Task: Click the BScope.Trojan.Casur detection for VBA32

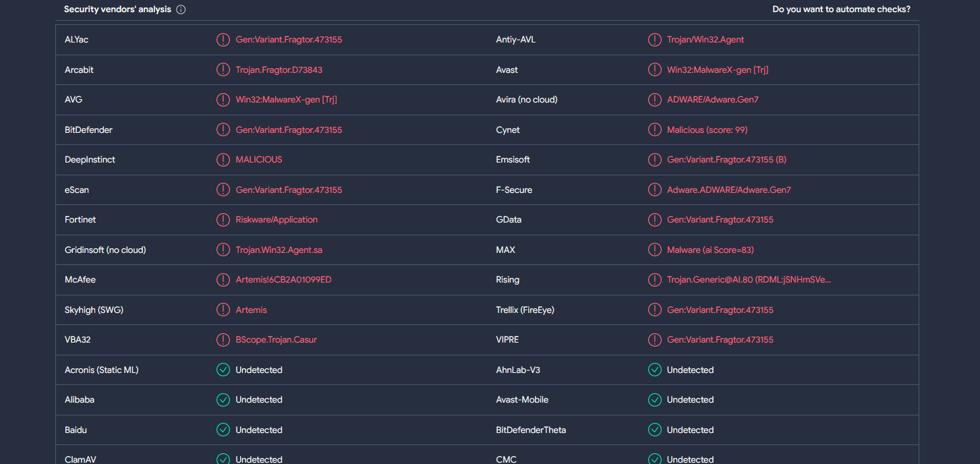Action: (x=276, y=340)
